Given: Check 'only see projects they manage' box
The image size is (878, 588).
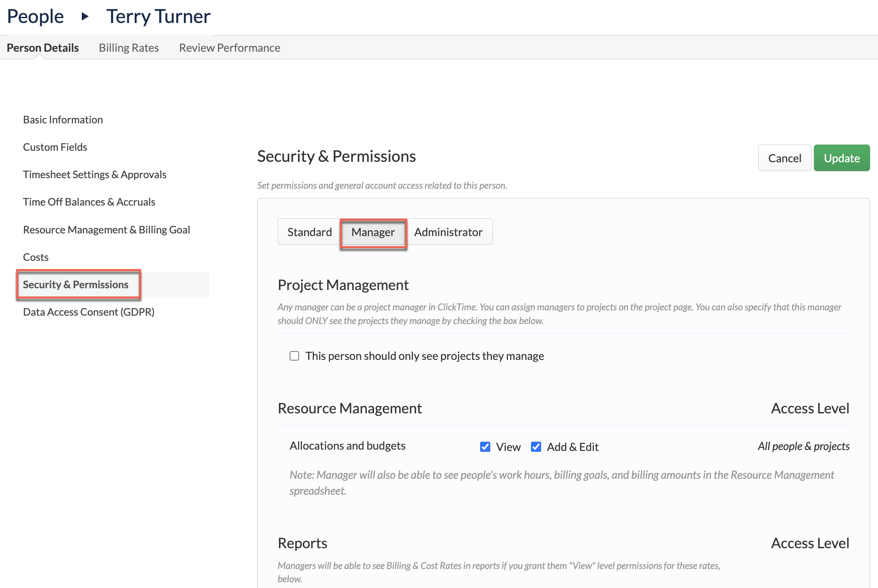Looking at the screenshot, I should coord(294,356).
